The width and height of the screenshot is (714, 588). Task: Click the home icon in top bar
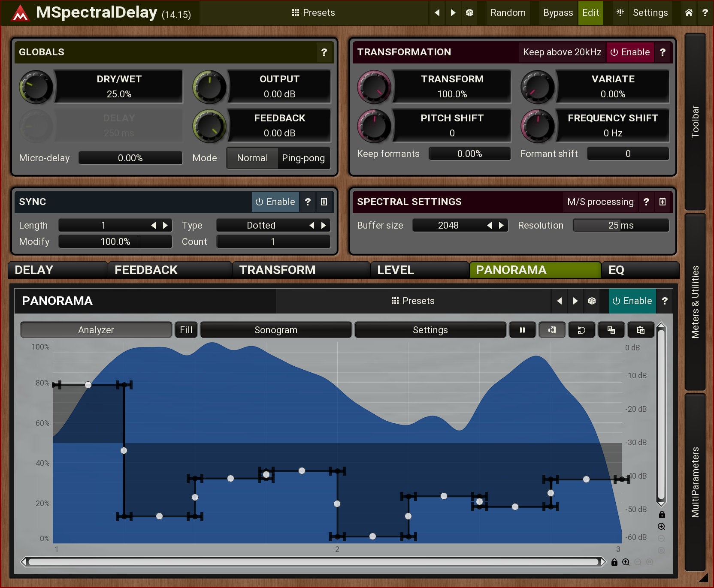click(688, 13)
